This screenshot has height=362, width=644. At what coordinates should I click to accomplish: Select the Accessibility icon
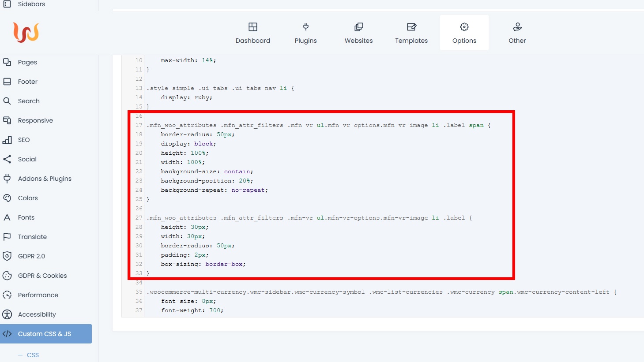point(7,314)
